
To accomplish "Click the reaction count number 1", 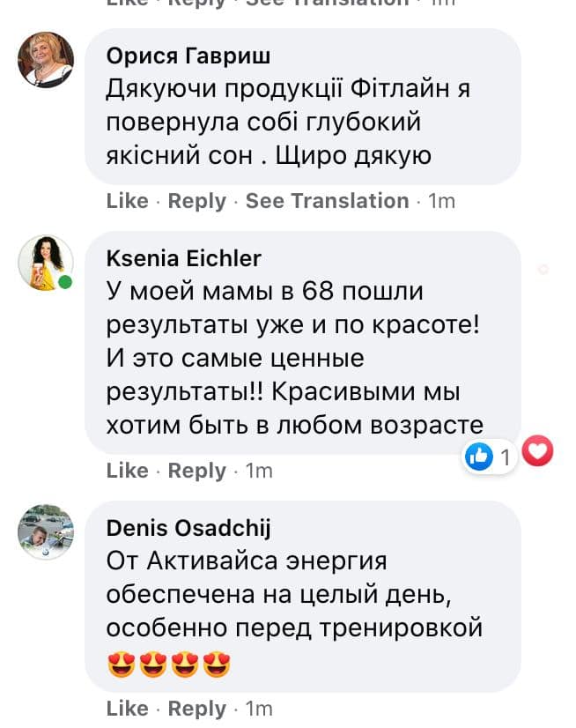I will (505, 457).
